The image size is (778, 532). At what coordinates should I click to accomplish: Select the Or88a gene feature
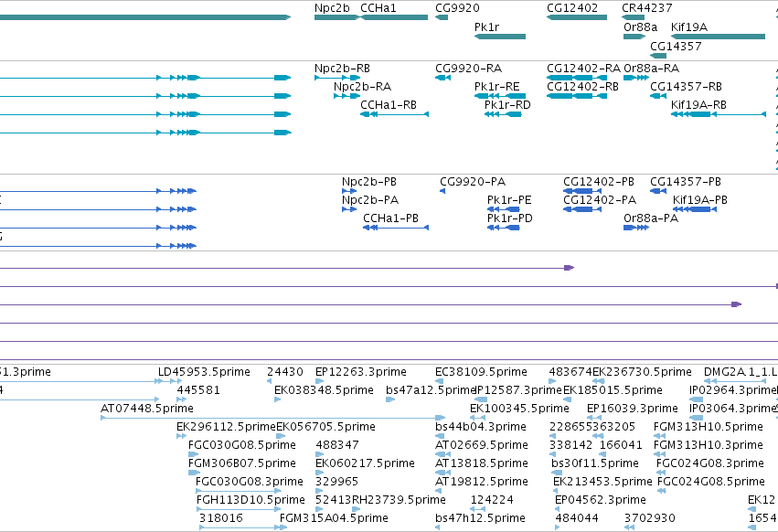[634, 37]
